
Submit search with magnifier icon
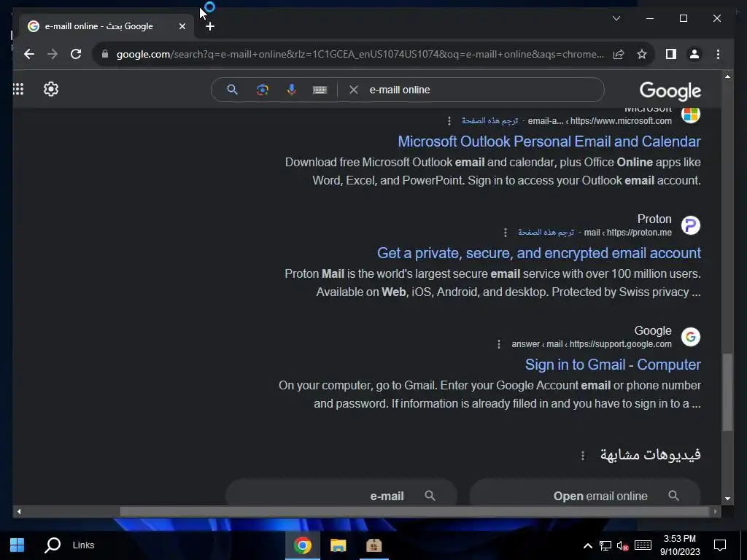coord(232,90)
